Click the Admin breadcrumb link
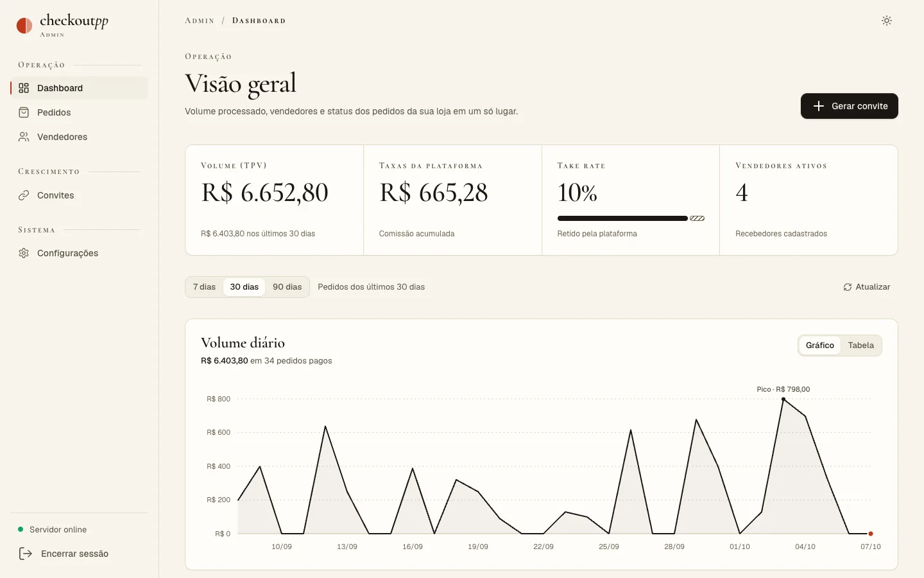 (x=200, y=21)
